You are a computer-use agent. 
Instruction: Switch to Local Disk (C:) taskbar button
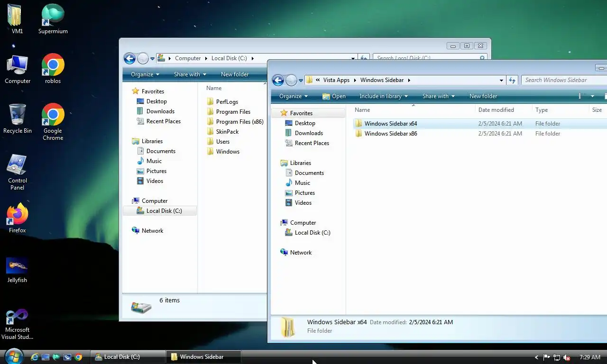[128, 357]
